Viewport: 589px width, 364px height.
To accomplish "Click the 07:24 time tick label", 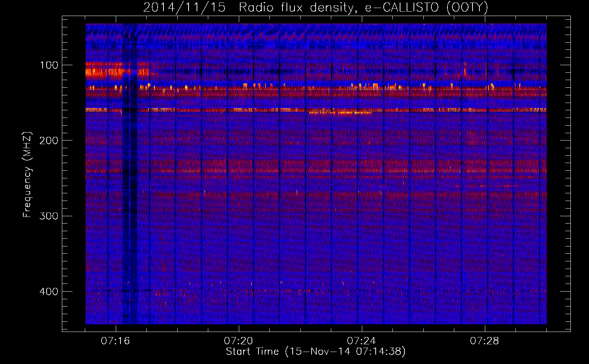I will (x=362, y=341).
